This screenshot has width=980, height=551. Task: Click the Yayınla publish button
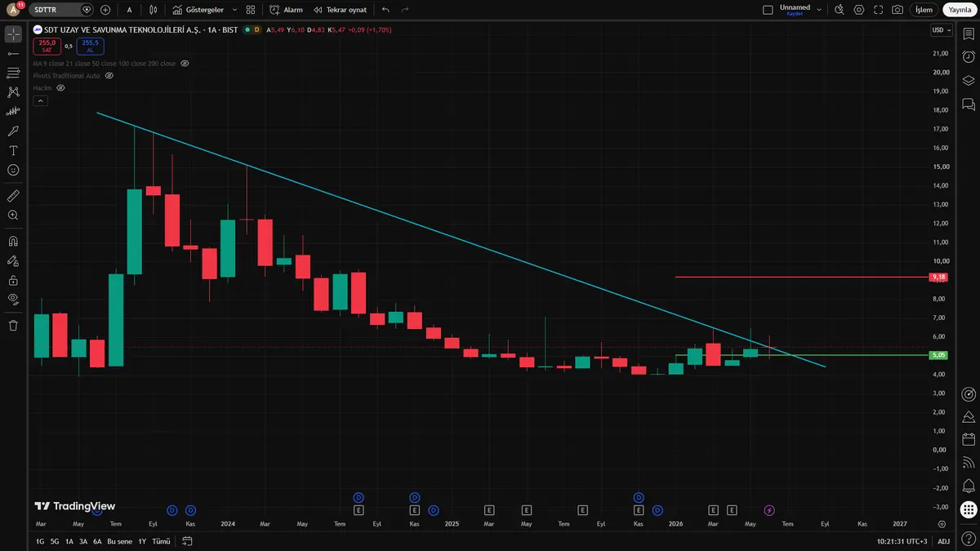click(960, 10)
